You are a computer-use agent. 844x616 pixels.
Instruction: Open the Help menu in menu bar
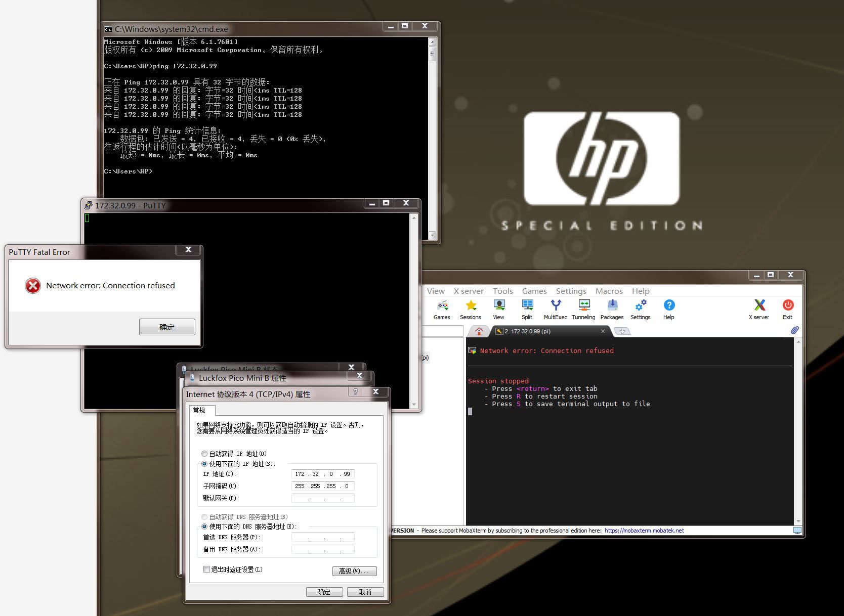click(641, 291)
